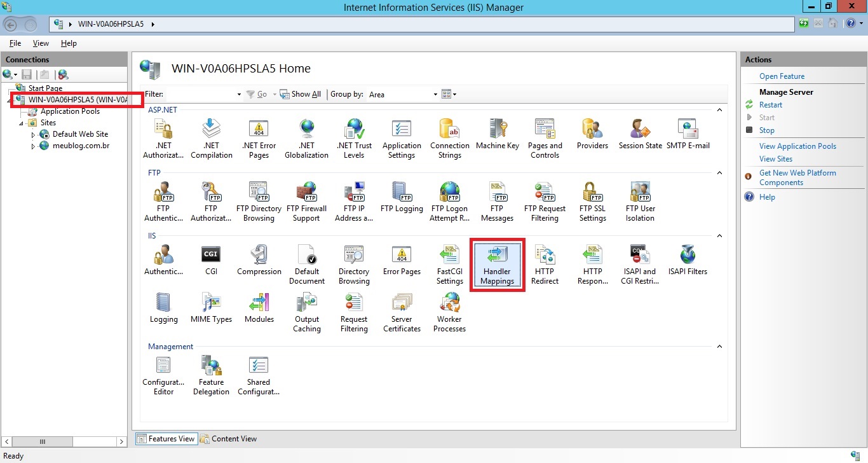
Task: Collapse the IIS group section
Action: [x=719, y=236]
